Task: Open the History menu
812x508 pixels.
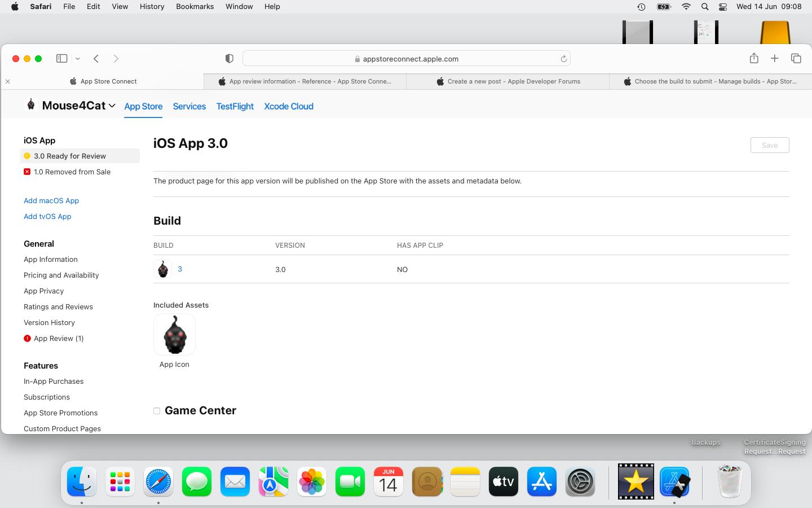Action: point(152,7)
